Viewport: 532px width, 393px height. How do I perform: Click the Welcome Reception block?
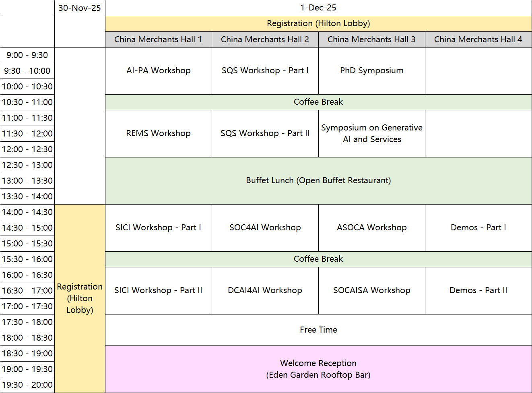click(318, 369)
